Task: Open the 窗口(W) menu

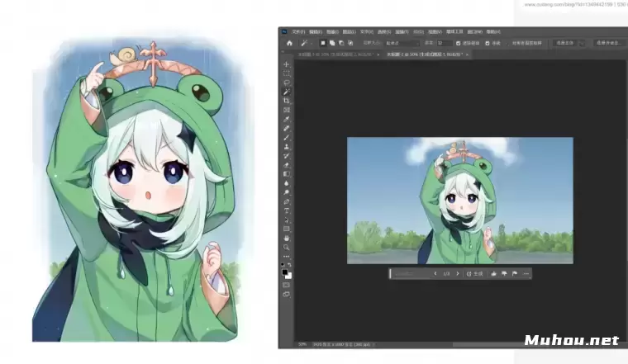Action: coord(474,31)
